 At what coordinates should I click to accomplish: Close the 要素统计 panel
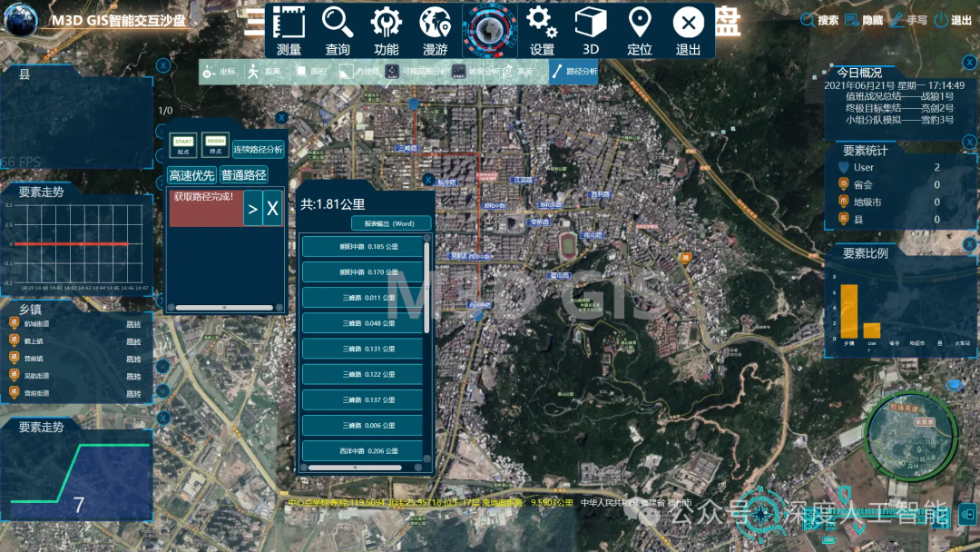[x=969, y=142]
